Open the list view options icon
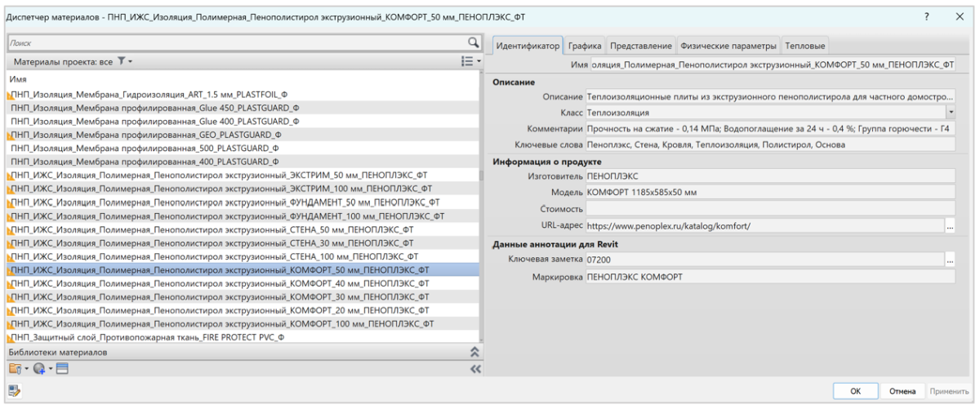Screen dimensions: 980x409 (x=468, y=62)
